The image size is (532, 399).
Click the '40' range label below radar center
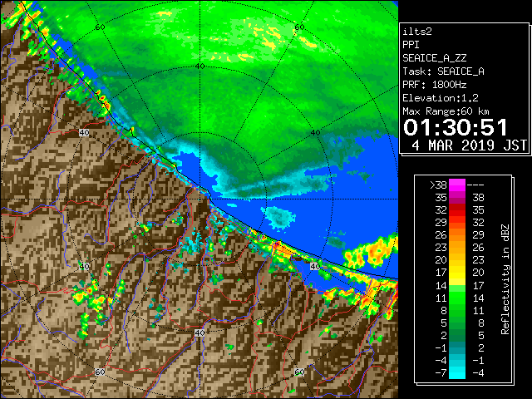click(x=199, y=332)
